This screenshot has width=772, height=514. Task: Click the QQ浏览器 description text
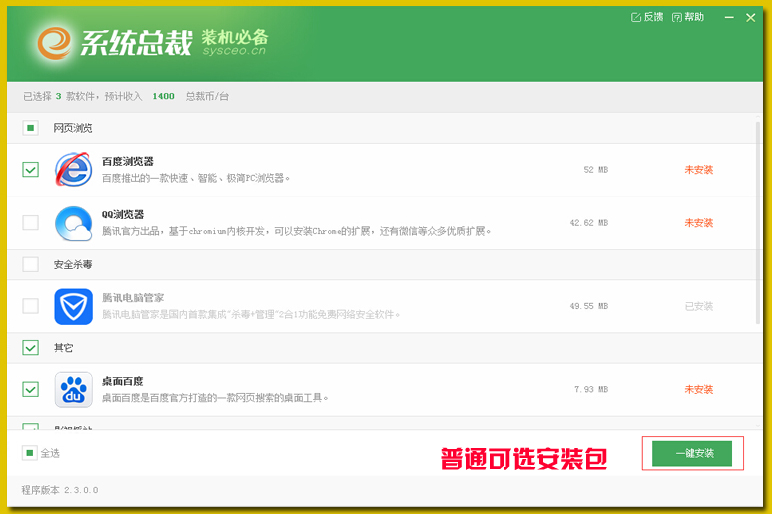(296, 231)
